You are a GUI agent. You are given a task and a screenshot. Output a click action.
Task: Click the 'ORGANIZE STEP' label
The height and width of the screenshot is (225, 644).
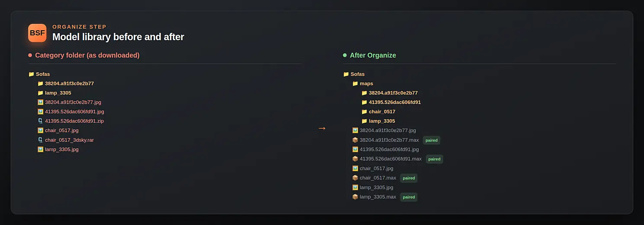point(79,27)
